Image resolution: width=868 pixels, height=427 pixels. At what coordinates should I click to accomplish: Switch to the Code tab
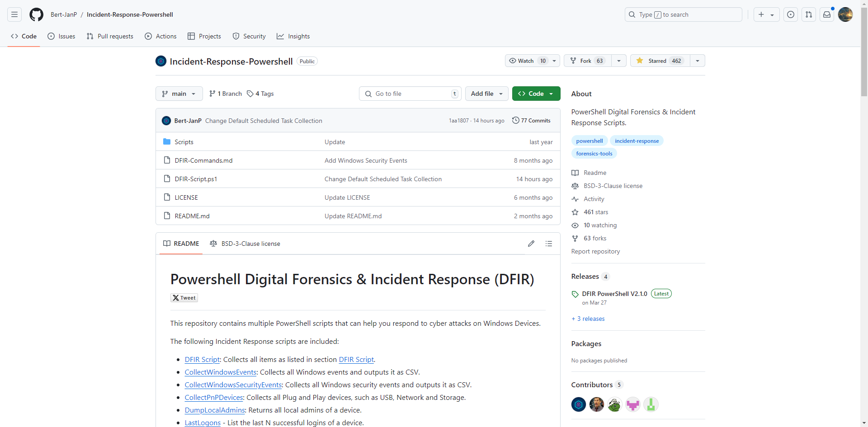pyautogui.click(x=24, y=36)
